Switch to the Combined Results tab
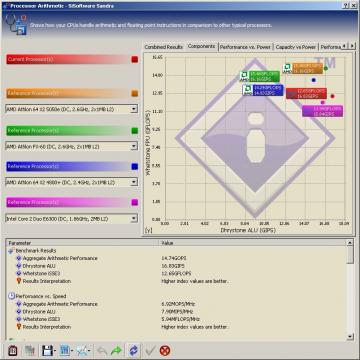 pos(164,47)
